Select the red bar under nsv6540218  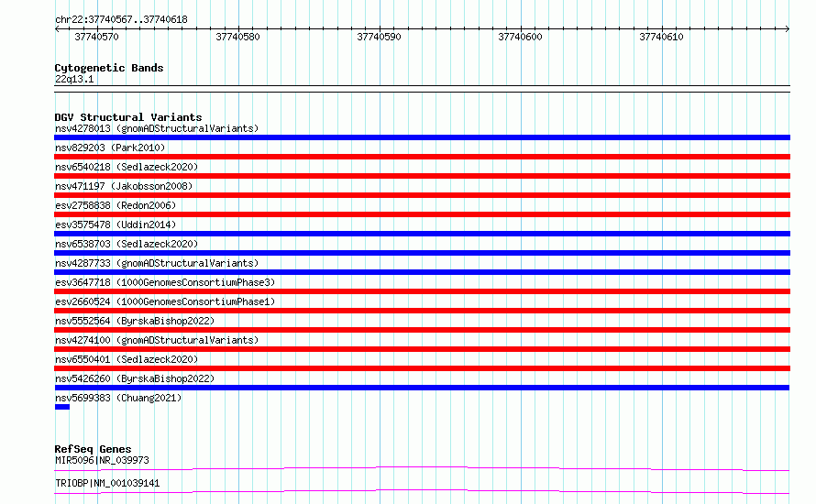[422, 176]
